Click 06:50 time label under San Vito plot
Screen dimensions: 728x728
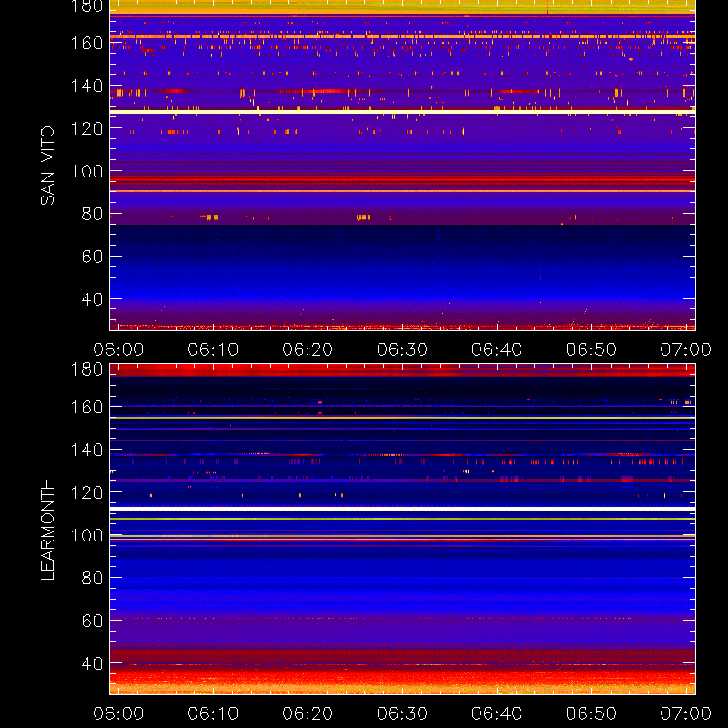[x=591, y=349]
